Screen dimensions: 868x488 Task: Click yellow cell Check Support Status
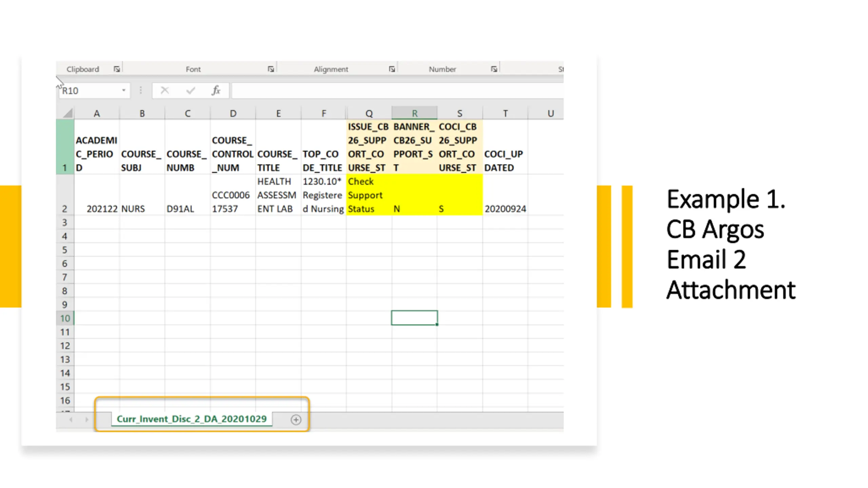(x=369, y=195)
